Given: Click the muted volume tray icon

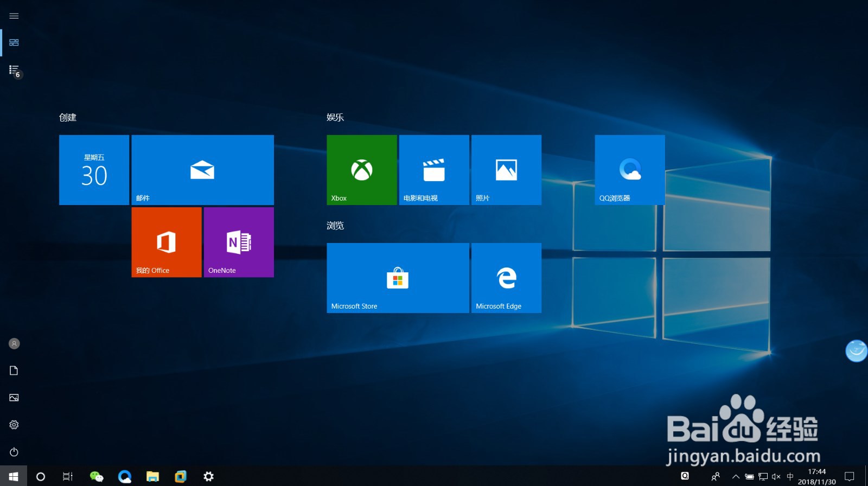Looking at the screenshot, I should 776,477.
